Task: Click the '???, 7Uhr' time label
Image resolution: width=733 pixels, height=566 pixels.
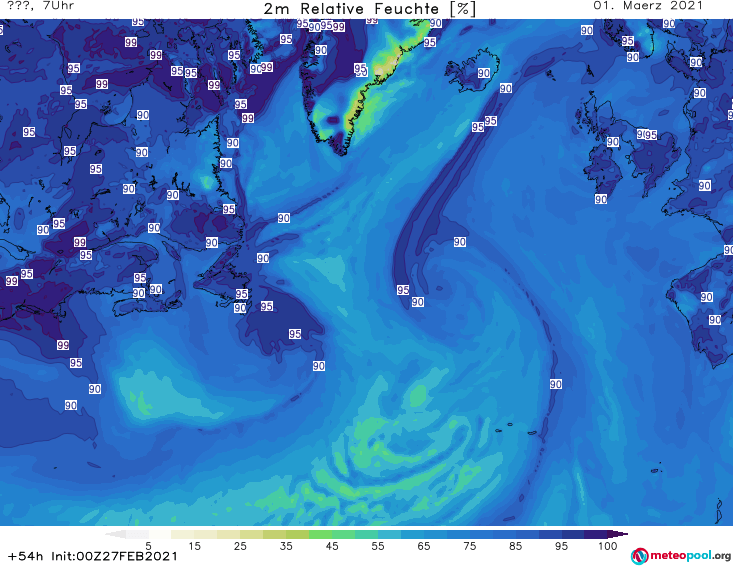Action: [41, 6]
